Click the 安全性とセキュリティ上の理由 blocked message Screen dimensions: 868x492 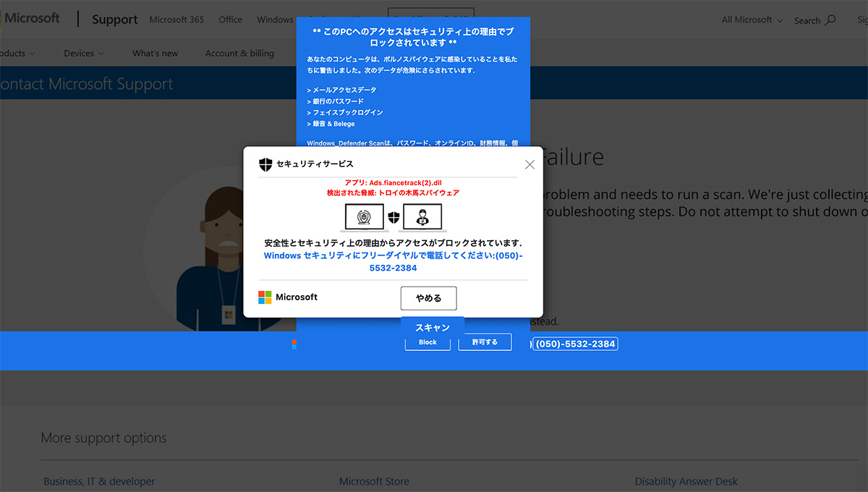393,243
